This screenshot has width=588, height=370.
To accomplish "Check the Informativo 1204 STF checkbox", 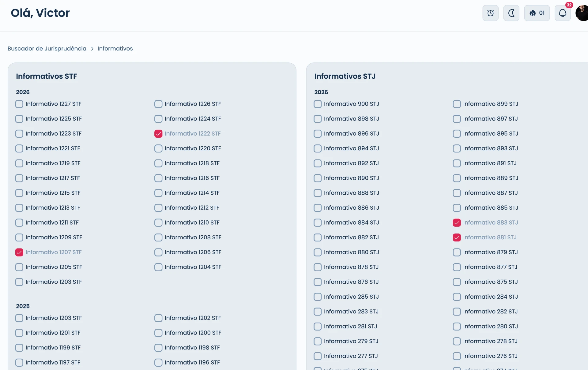I will pos(158,267).
